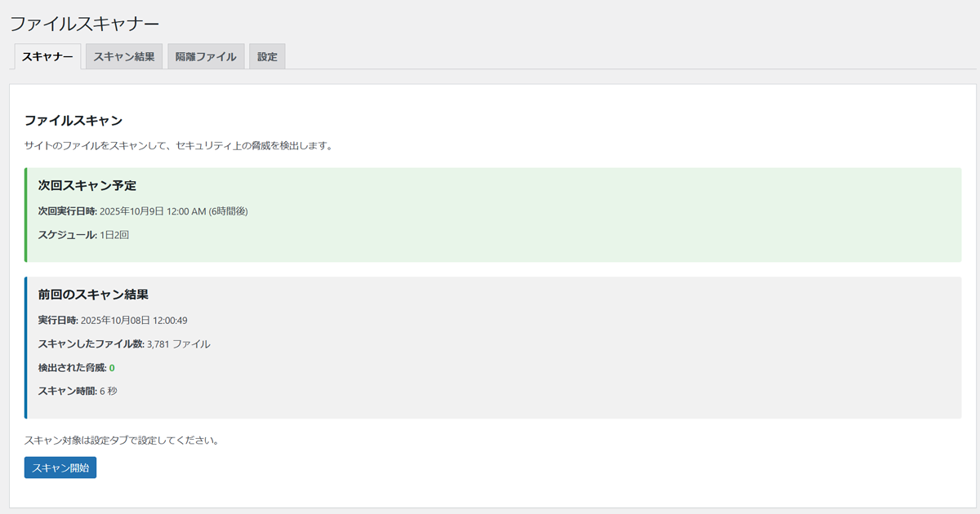Open the スキャン結果 tab

[x=124, y=57]
